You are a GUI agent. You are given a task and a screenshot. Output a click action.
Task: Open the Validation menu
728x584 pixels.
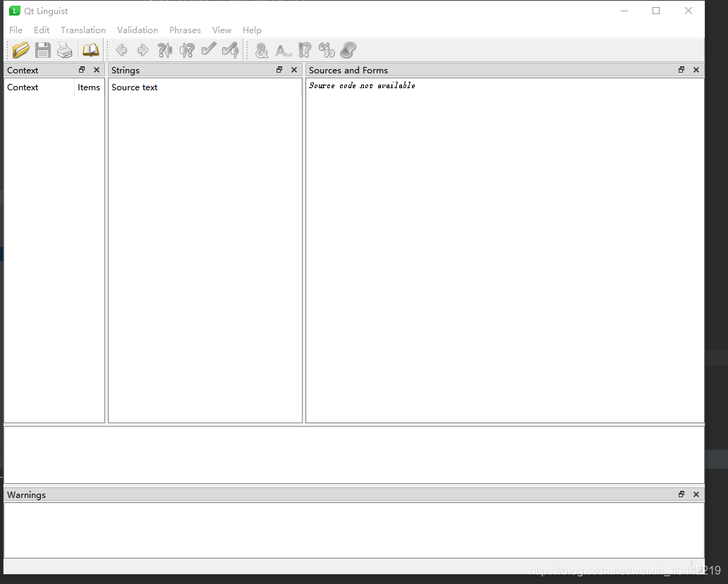click(138, 30)
